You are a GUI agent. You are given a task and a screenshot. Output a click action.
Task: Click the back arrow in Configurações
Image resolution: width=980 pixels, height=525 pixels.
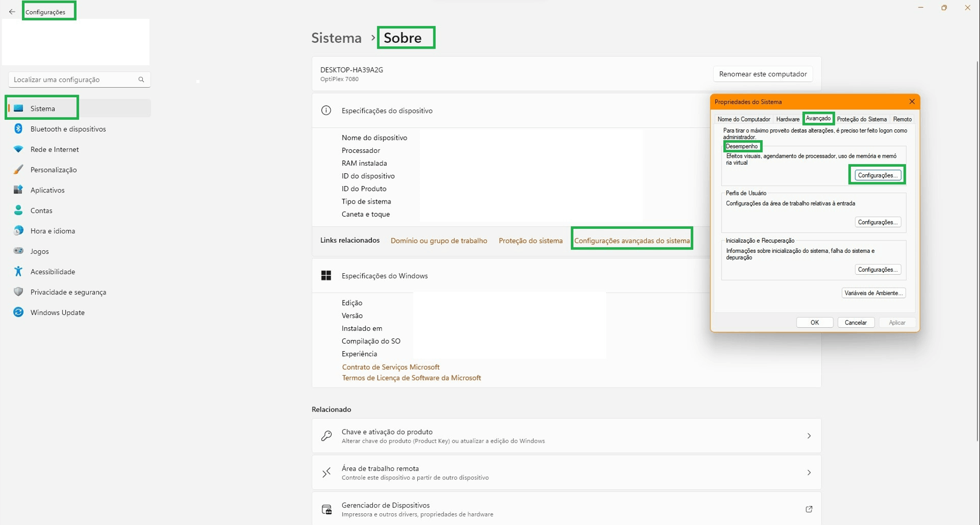(12, 12)
